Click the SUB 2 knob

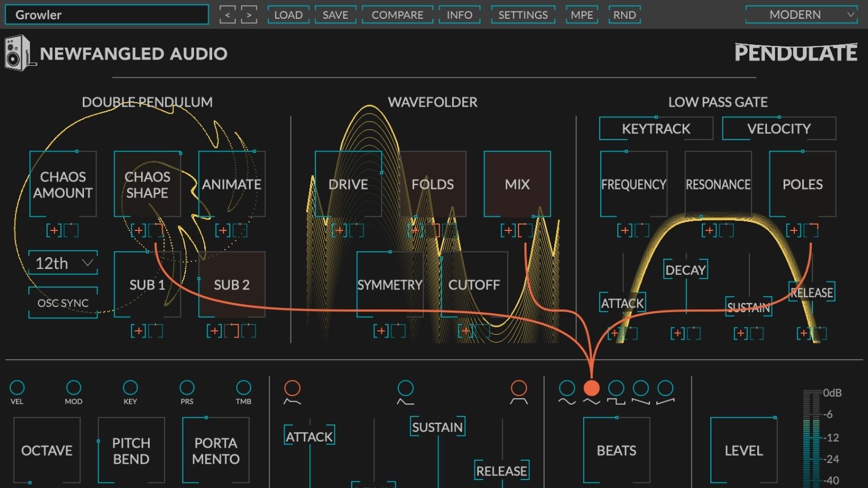coord(231,285)
